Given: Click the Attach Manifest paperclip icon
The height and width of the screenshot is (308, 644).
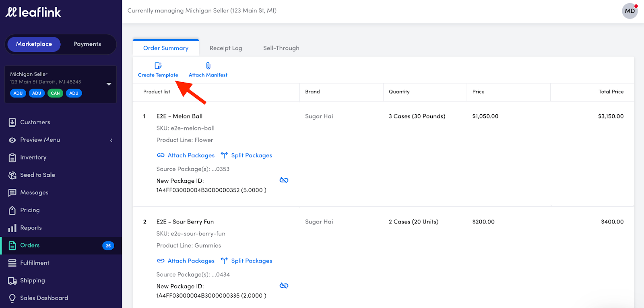Looking at the screenshot, I should pos(208,66).
